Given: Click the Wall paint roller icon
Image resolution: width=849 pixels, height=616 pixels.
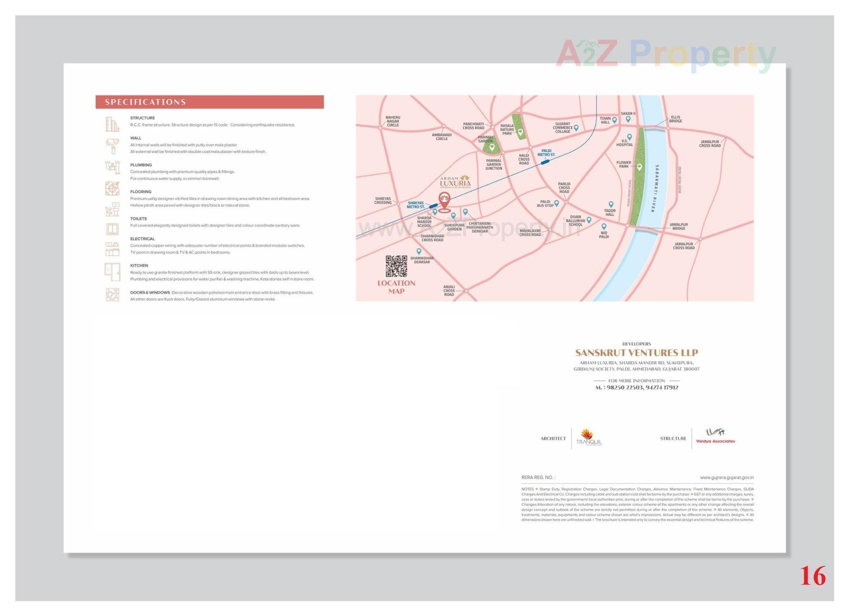Looking at the screenshot, I should pyautogui.click(x=112, y=146).
